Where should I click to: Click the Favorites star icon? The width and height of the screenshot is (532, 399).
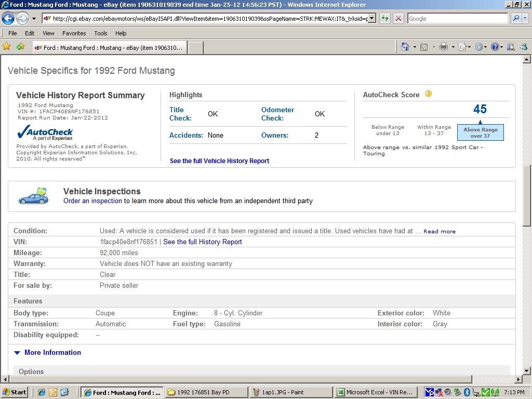7,47
